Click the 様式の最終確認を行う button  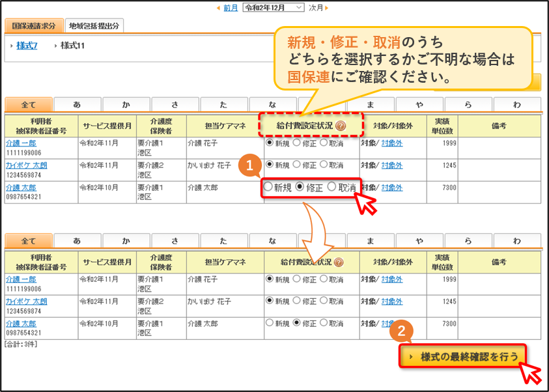pos(463,357)
